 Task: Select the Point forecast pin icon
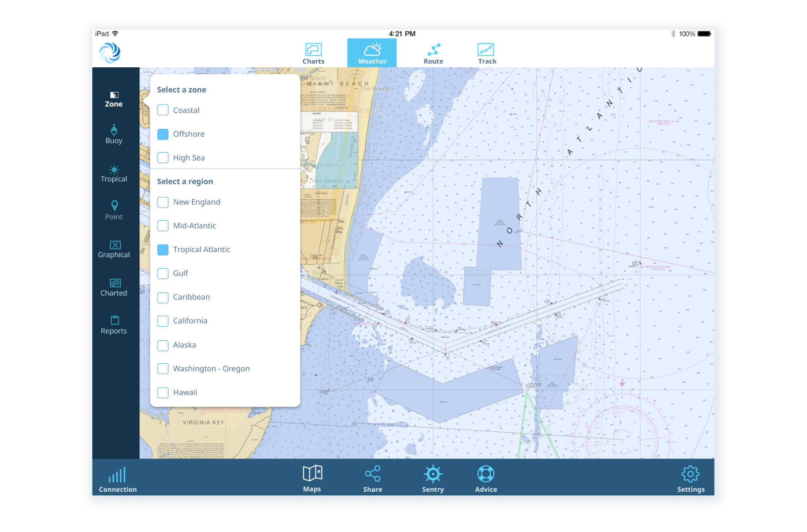(114, 205)
